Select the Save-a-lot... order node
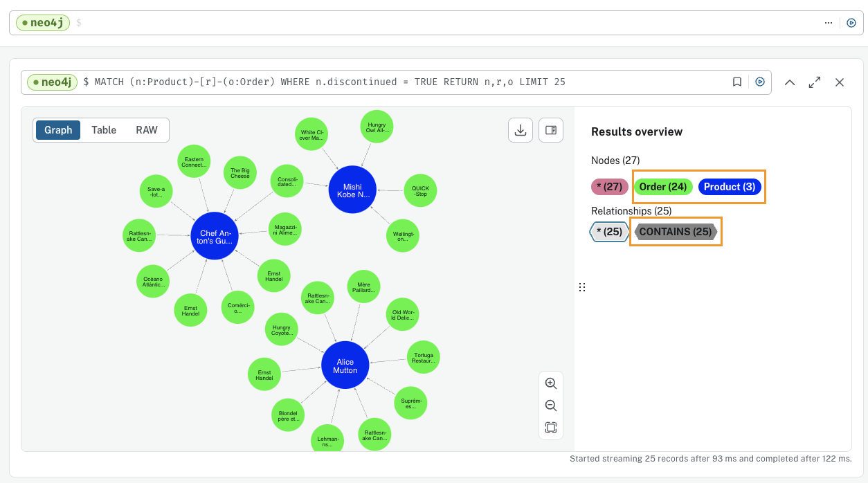The width and height of the screenshot is (868, 483). coord(156,192)
